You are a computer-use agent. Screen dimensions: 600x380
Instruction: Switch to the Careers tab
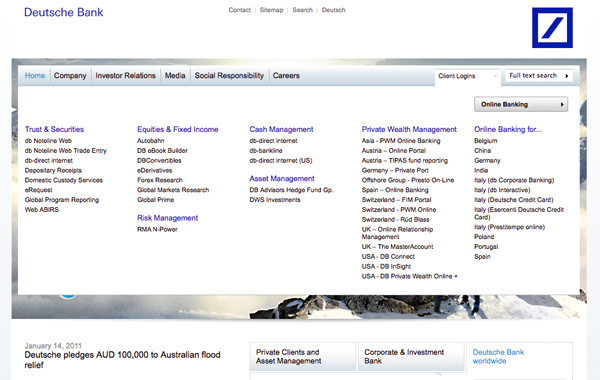point(286,76)
